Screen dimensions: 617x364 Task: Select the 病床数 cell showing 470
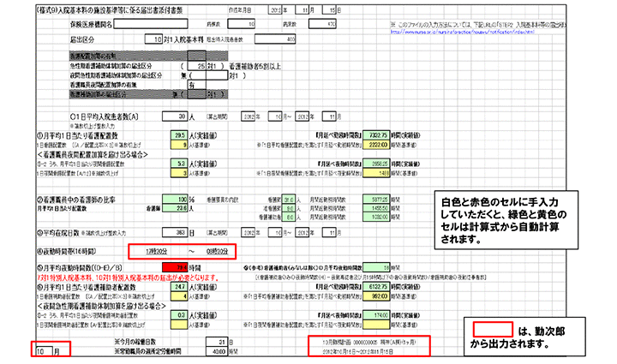(x=322, y=24)
